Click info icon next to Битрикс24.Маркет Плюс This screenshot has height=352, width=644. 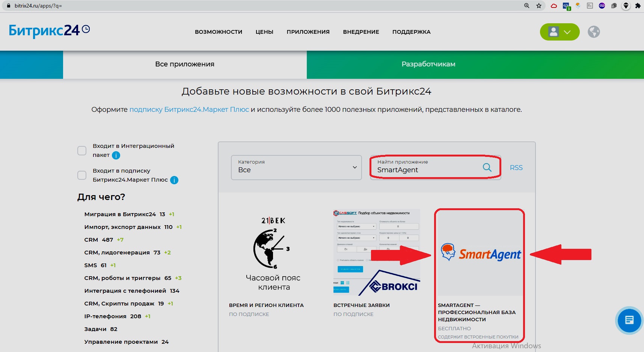click(174, 180)
